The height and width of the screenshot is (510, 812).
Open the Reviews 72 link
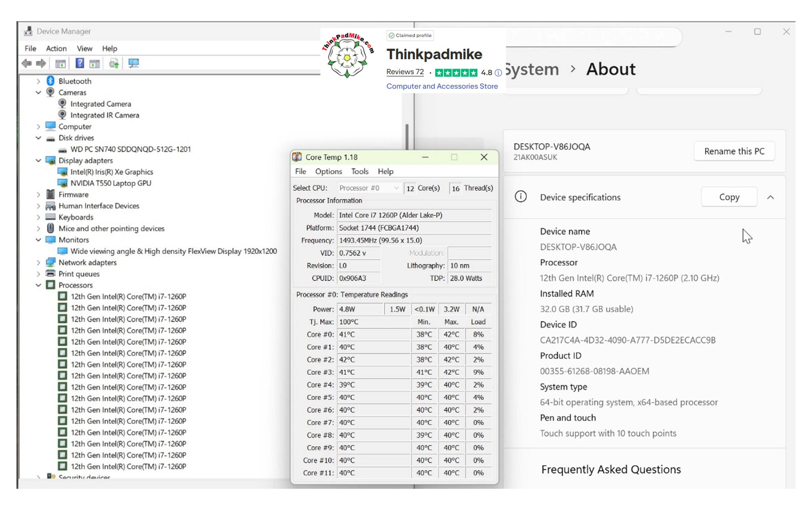pyautogui.click(x=405, y=72)
